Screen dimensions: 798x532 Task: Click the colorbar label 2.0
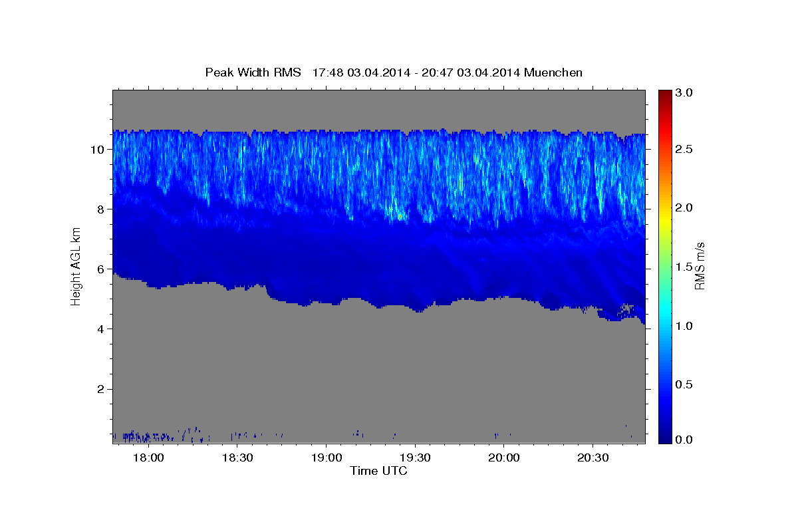click(684, 208)
